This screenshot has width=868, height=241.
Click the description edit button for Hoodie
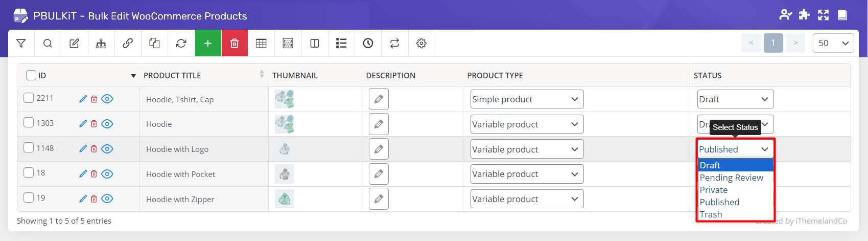[x=379, y=124]
